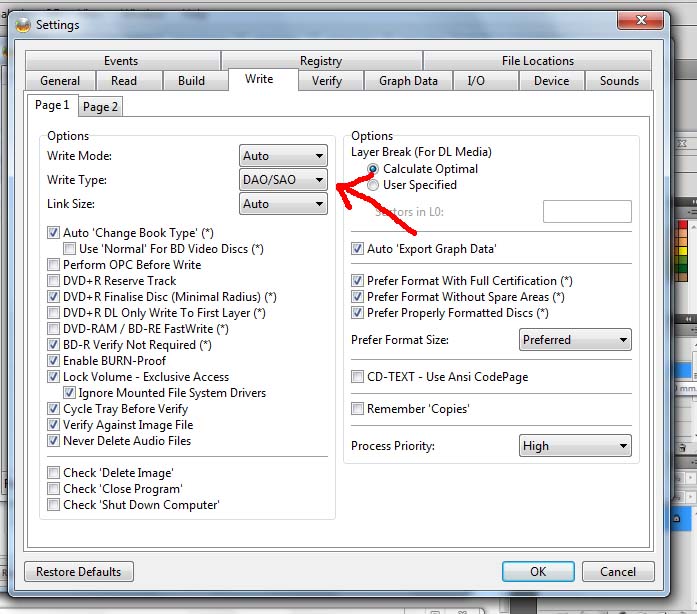Click the Restore Defaults button

tap(78, 572)
